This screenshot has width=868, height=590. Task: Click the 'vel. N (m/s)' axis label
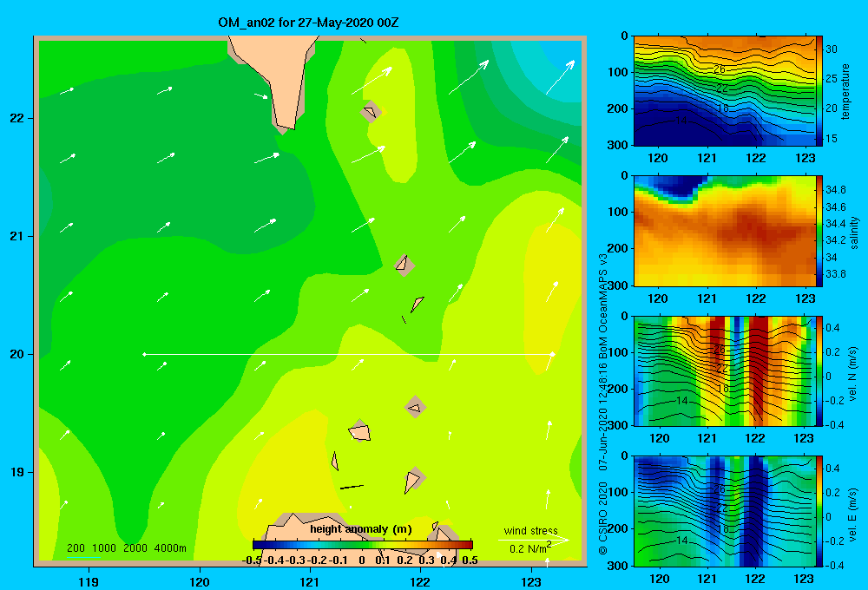pyautogui.click(x=852, y=374)
